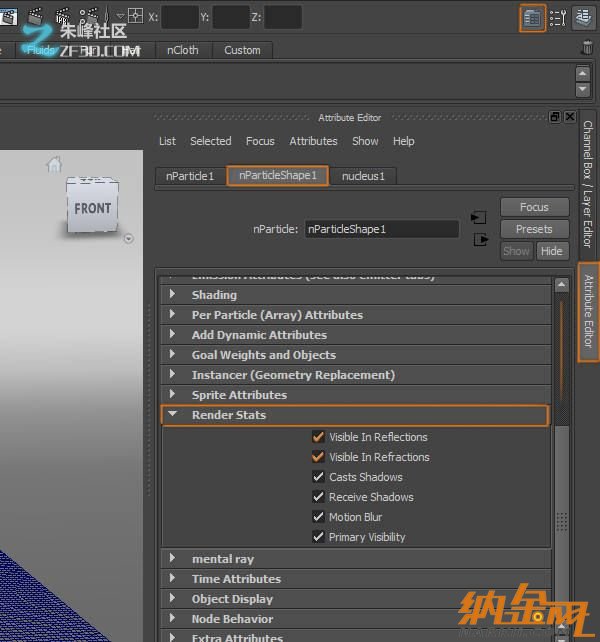
Task: Collapse the Render Stats section
Action: 355,415
